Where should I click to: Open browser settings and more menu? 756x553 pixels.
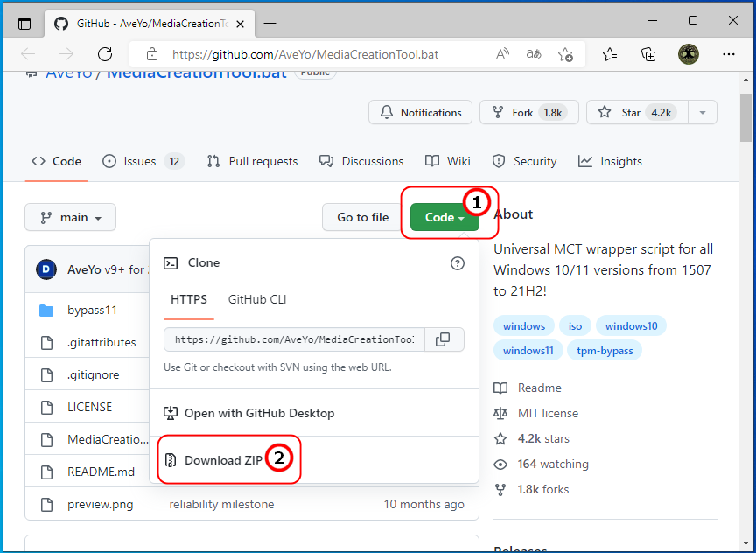tap(729, 54)
